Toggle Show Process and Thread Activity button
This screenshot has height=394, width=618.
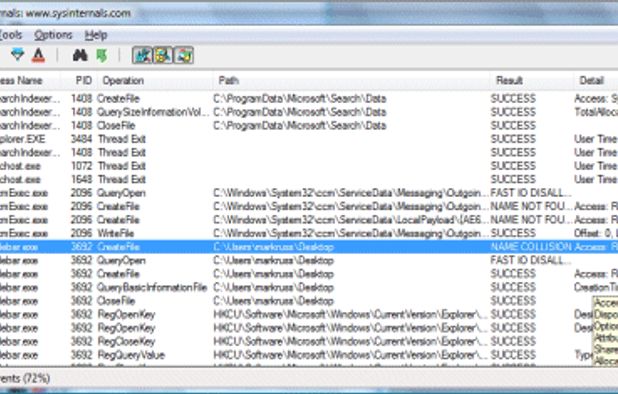click(183, 55)
